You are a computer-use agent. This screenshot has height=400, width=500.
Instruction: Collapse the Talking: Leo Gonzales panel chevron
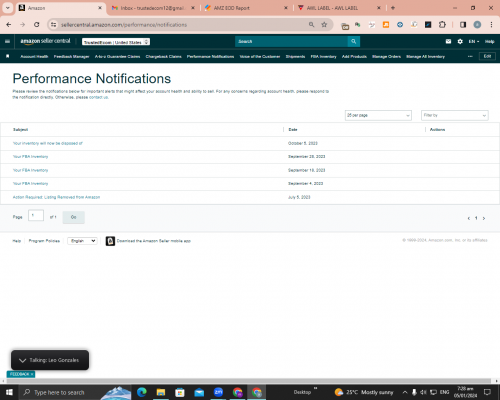pyautogui.click(x=22, y=360)
